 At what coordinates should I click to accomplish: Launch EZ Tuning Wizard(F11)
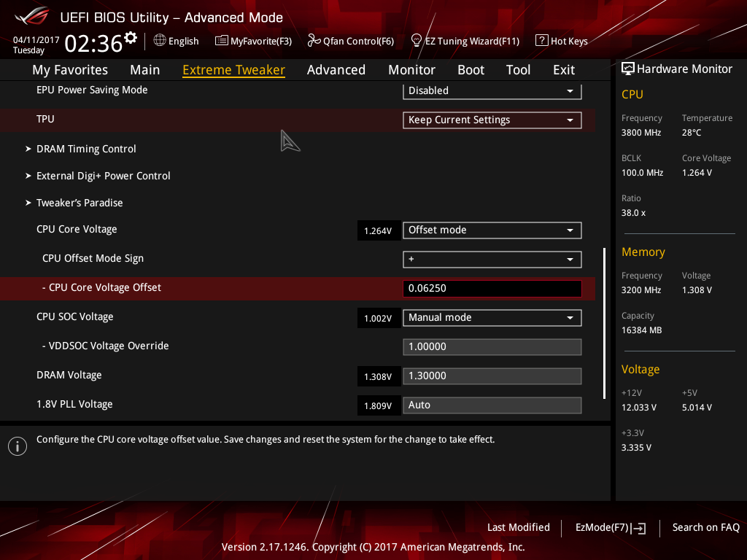(472, 41)
